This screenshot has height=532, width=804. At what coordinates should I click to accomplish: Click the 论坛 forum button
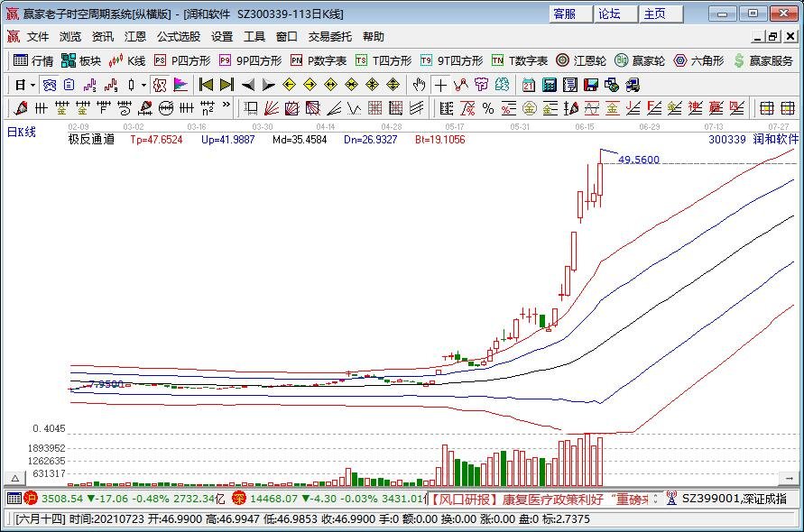(x=615, y=14)
